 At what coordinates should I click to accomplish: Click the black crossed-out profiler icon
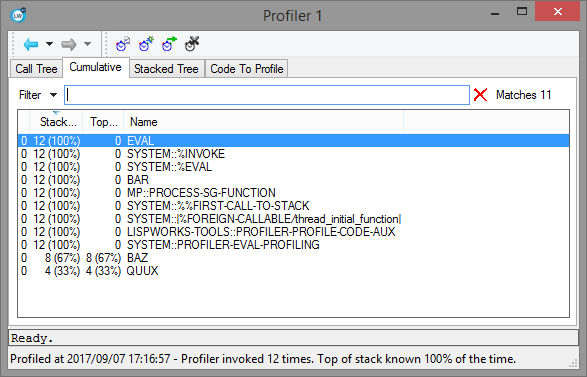tap(192, 44)
